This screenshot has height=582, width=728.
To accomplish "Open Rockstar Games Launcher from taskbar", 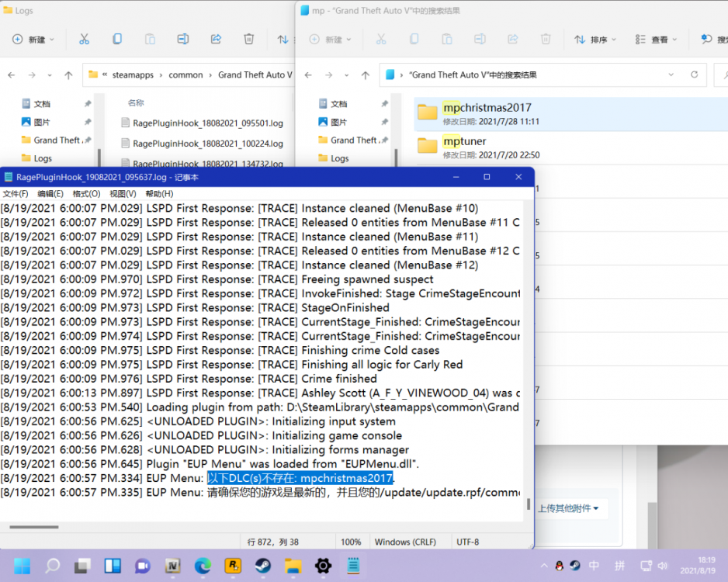I will (x=233, y=566).
